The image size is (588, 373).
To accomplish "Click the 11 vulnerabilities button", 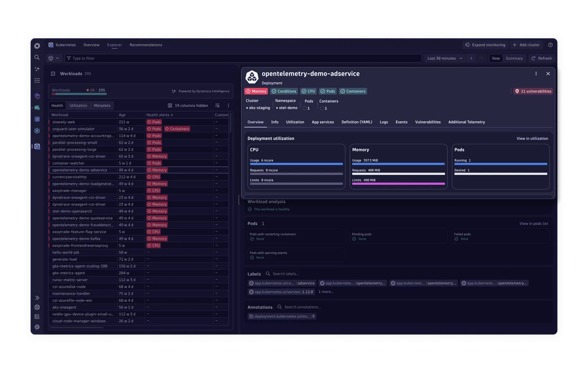I will tap(533, 91).
